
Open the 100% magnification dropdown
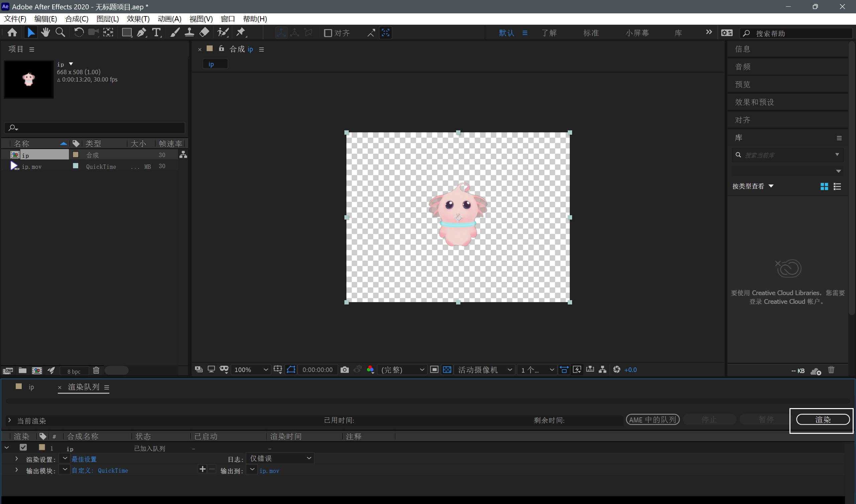(251, 370)
